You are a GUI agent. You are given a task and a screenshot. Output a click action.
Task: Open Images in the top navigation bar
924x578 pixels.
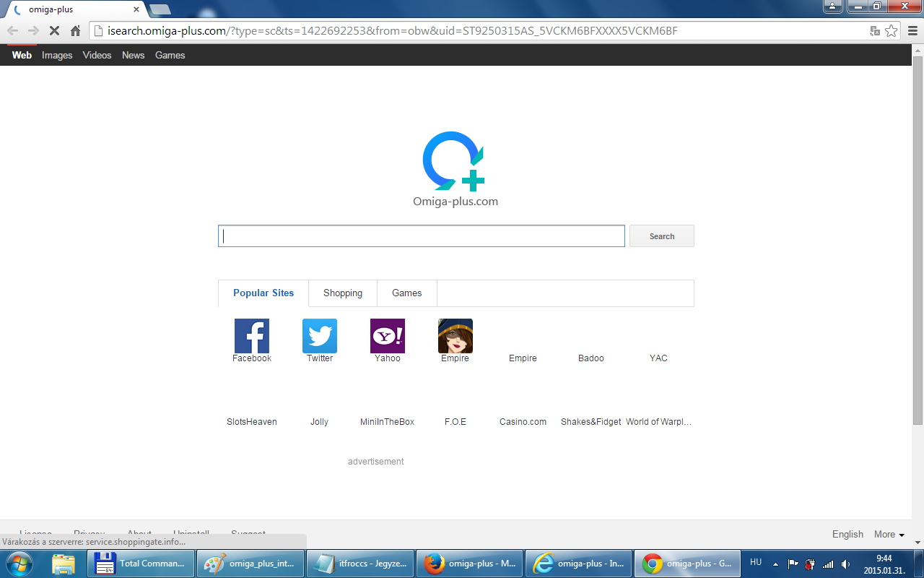point(57,56)
